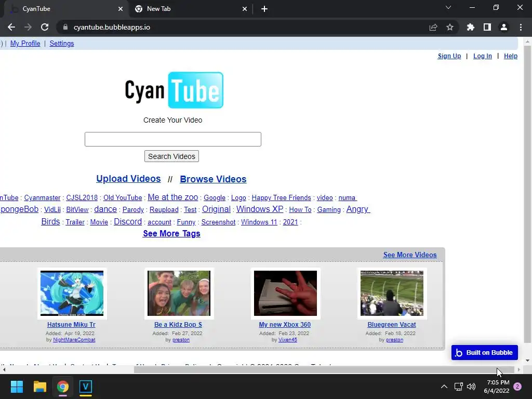Select the Old YouTube tag
Image resolution: width=532 pixels, height=399 pixels.
point(123,198)
